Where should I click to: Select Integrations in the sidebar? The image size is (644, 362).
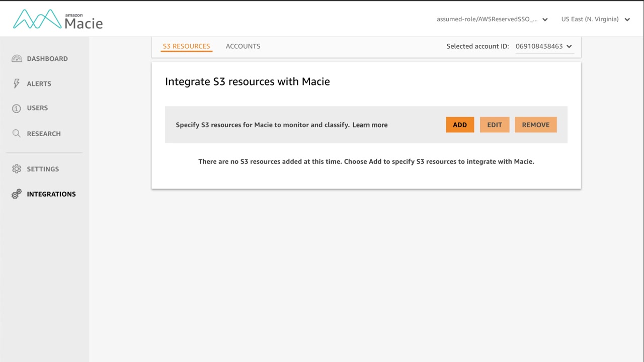[x=51, y=194]
